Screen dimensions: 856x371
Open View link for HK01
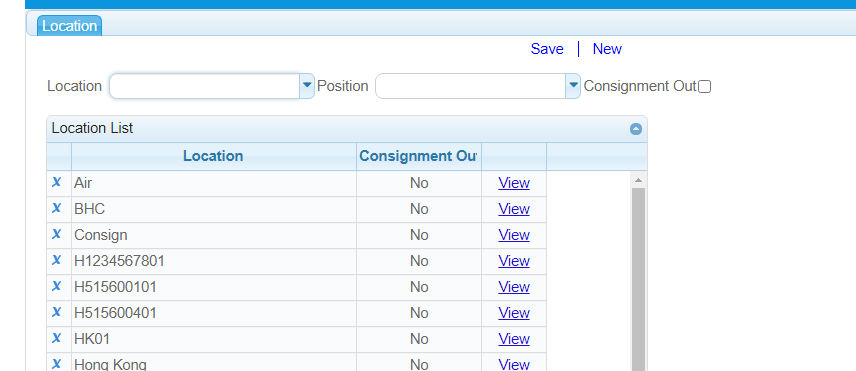514,339
